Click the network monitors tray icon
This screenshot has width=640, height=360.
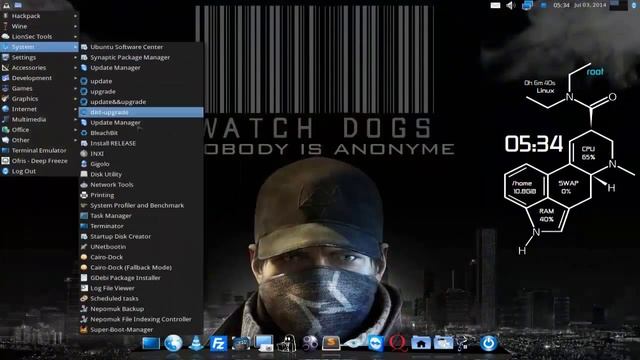click(527, 5)
